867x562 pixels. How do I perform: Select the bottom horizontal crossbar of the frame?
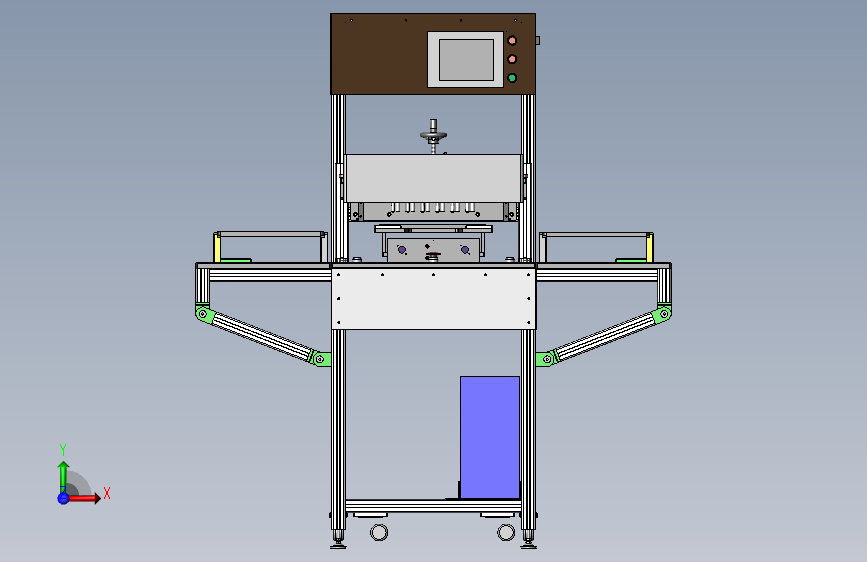click(434, 506)
